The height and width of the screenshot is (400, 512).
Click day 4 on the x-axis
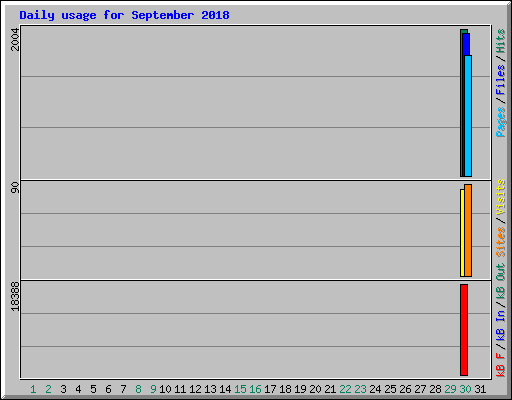(78, 389)
